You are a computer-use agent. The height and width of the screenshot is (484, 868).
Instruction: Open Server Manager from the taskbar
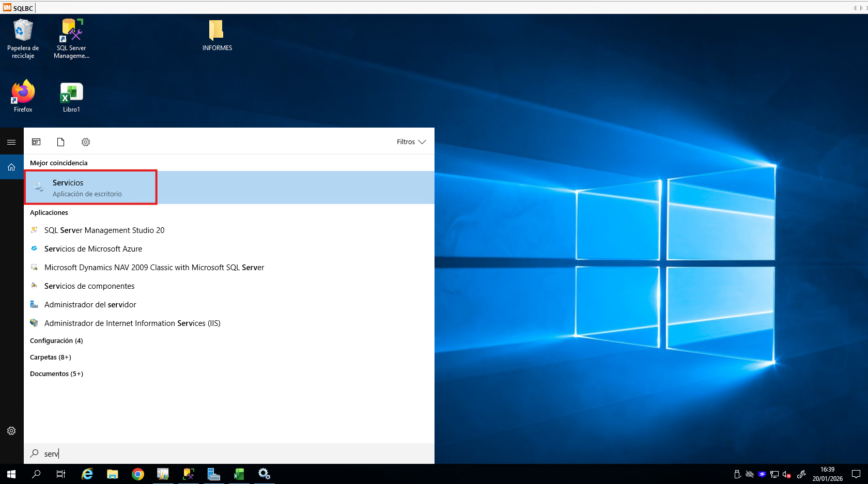213,474
